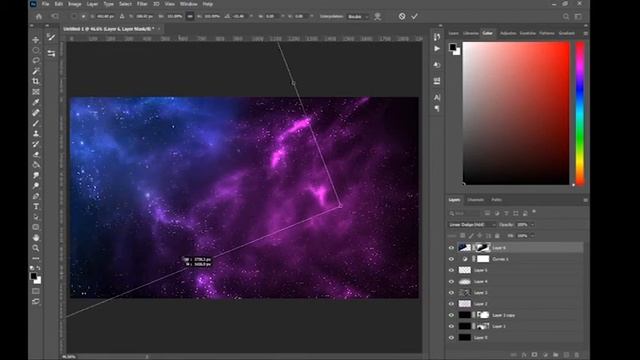Switch to the Gradients panel tab
This screenshot has width=640, height=360.
point(567,33)
